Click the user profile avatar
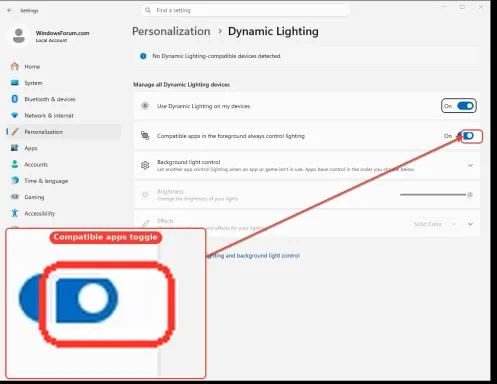Viewport: 497px width, 384px height. 19,36
